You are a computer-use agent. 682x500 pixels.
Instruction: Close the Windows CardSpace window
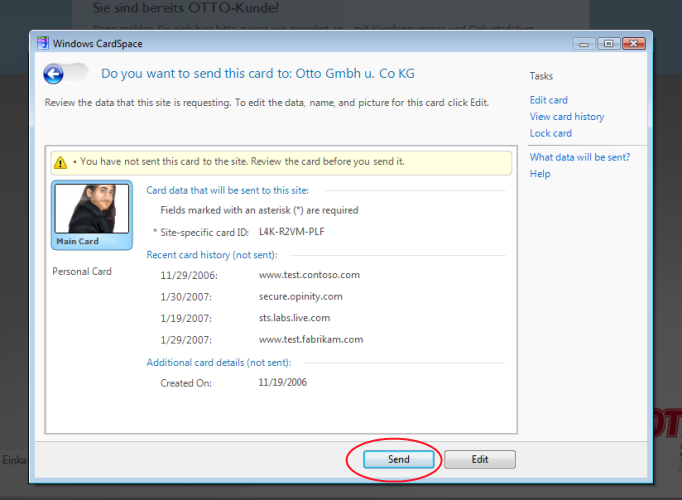pyautogui.click(x=633, y=43)
